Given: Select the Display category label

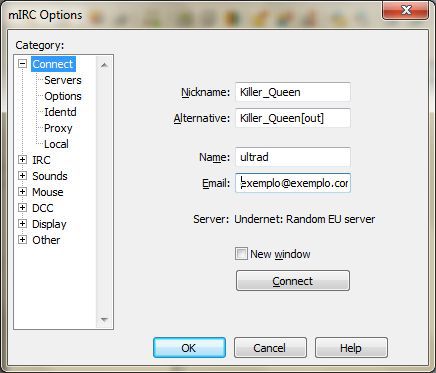Looking at the screenshot, I should [x=49, y=224].
